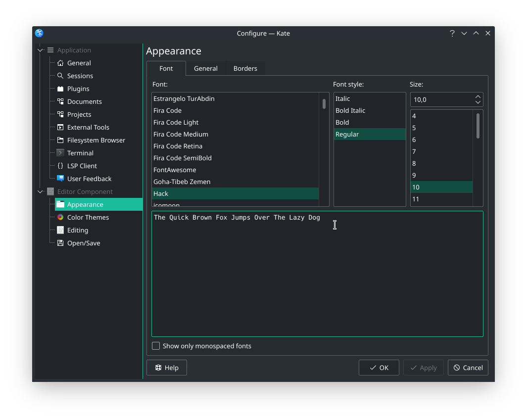Click the Apply button

424,368
